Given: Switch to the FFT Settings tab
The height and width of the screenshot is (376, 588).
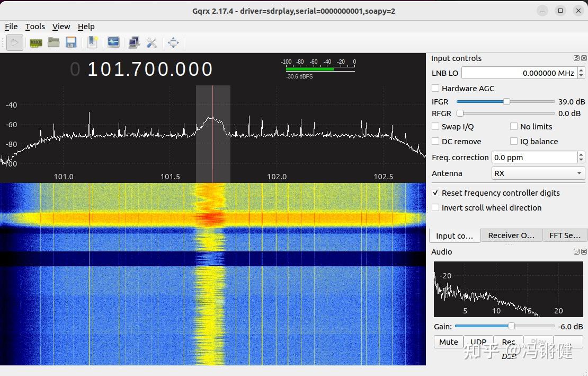Looking at the screenshot, I should point(565,235).
